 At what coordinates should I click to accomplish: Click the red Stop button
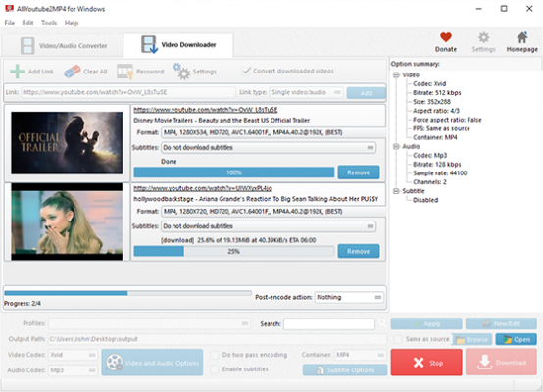426,363
